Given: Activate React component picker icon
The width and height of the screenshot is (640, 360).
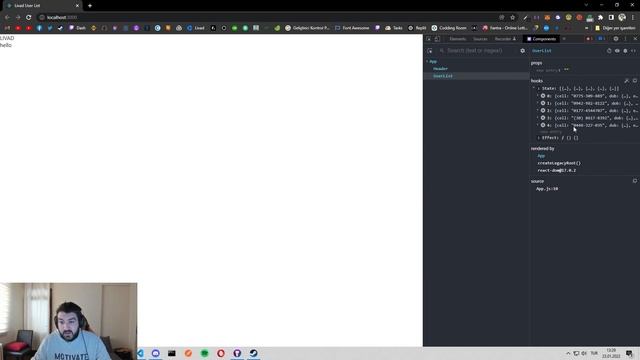Looking at the screenshot, I should click(430, 51).
